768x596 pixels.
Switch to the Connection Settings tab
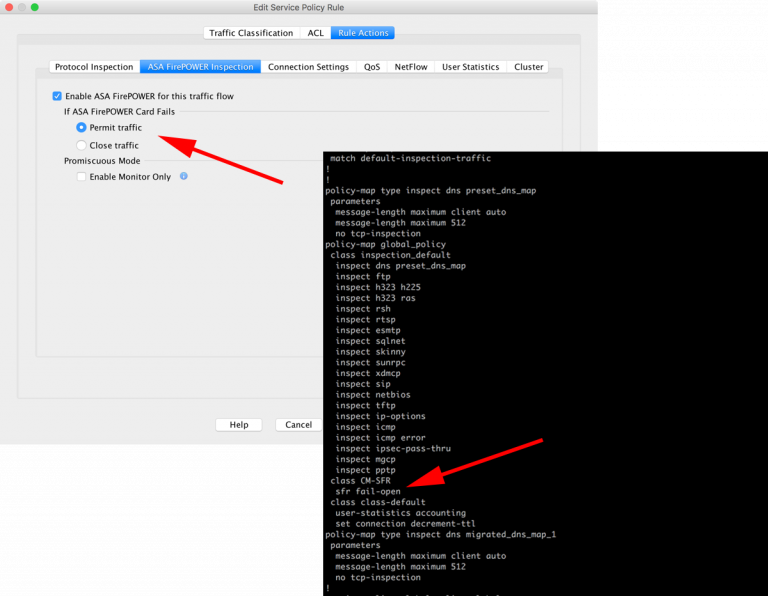(308, 67)
